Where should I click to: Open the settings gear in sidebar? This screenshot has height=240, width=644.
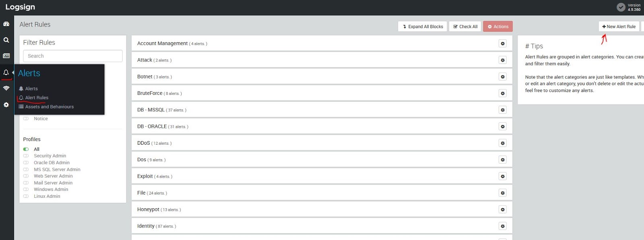[x=6, y=105]
